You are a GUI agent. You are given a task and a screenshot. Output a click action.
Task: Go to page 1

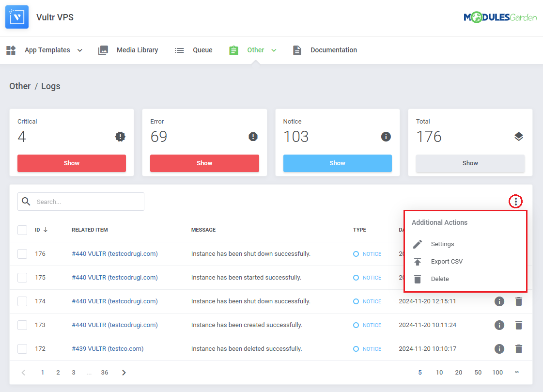42,373
